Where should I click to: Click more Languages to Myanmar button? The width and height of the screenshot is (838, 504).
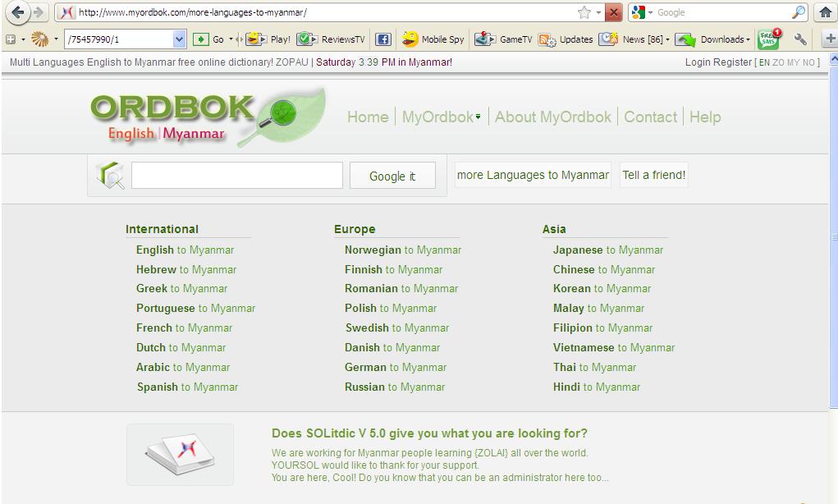[x=533, y=176]
